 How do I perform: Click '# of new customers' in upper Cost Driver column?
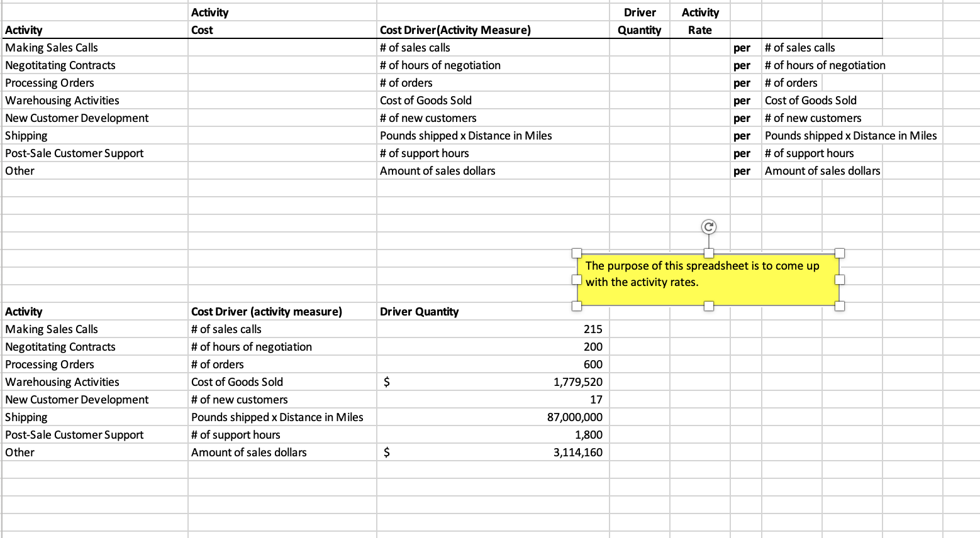[x=428, y=118]
